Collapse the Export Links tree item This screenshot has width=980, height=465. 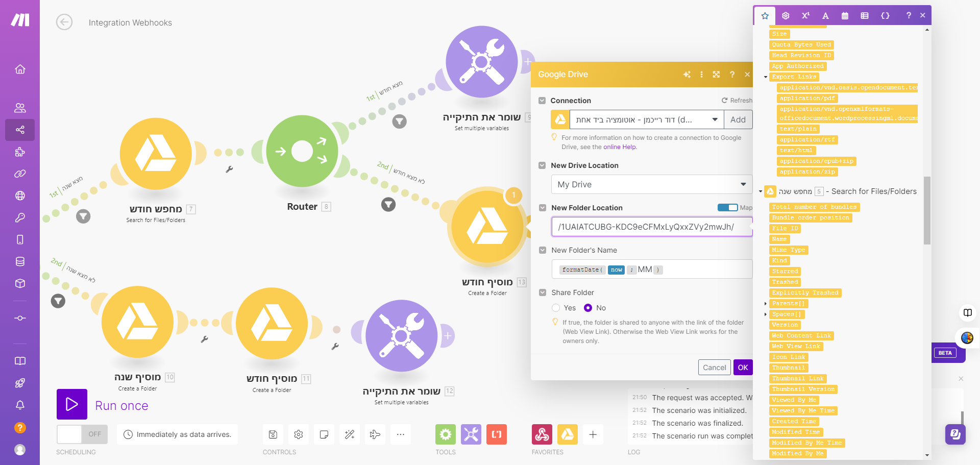click(766, 77)
